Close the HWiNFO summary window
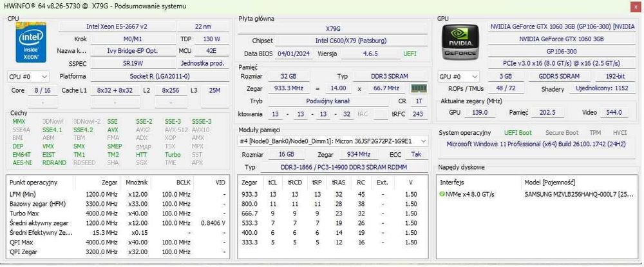 (x=636, y=6)
